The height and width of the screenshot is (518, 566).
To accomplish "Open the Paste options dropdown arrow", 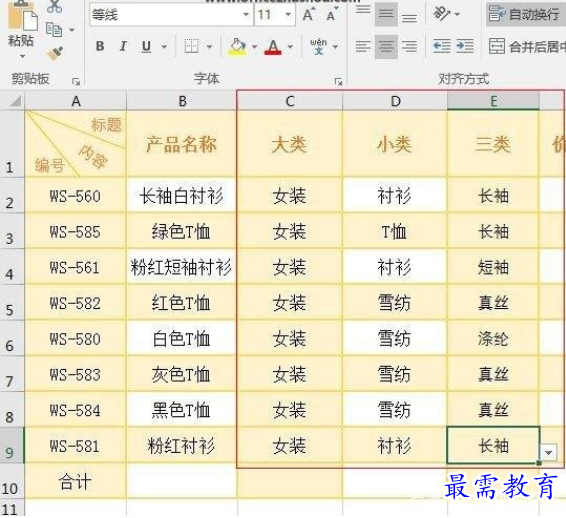I will 22,57.
